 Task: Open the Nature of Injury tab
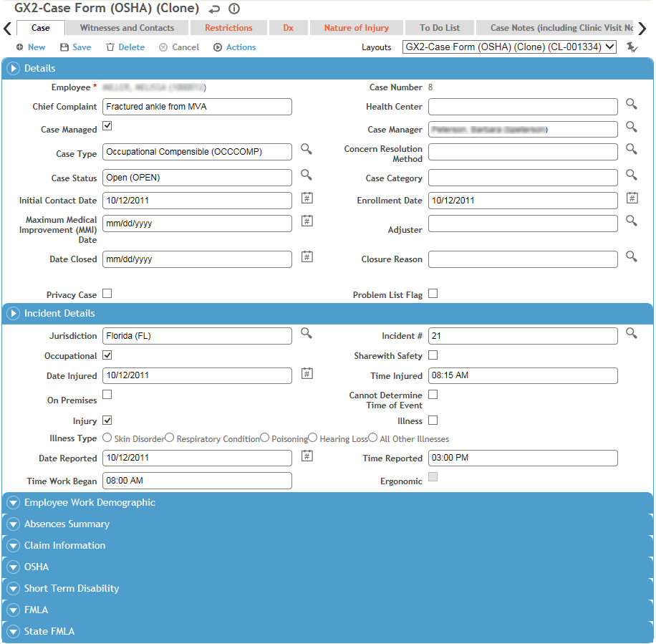357,28
